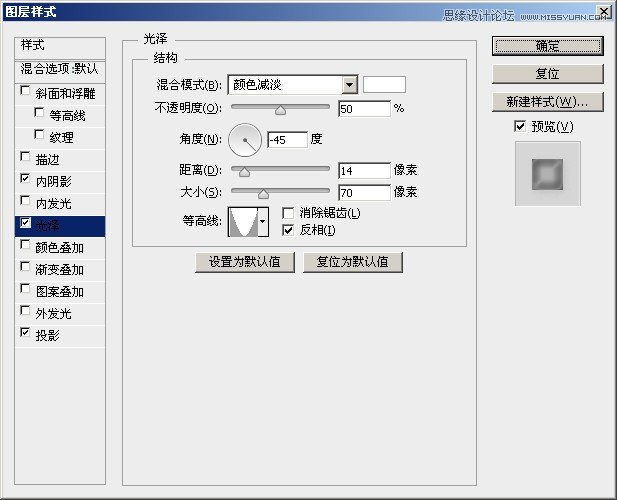Image resolution: width=617 pixels, height=500 pixels.
Task: Expand the 等高线 contour picker arrow
Action: point(263,222)
